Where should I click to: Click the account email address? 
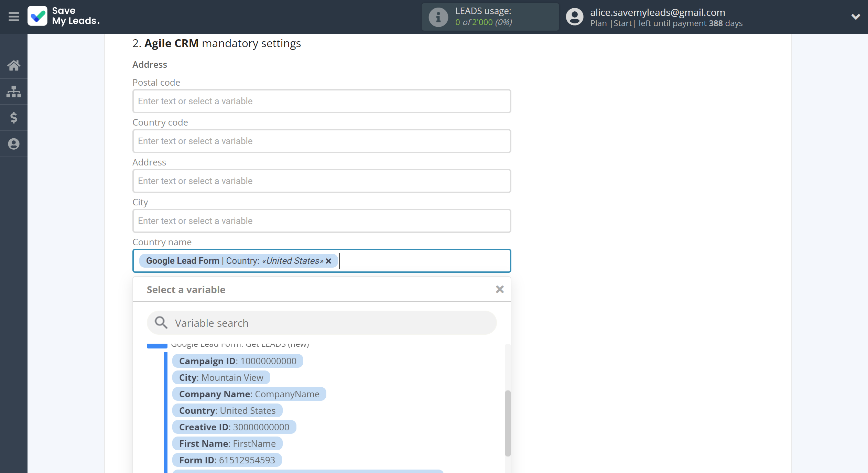(x=658, y=12)
